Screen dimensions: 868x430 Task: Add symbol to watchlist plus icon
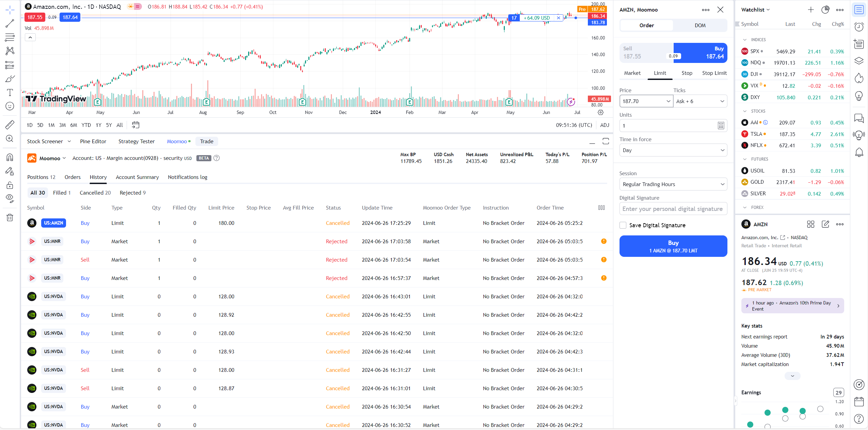pyautogui.click(x=810, y=10)
